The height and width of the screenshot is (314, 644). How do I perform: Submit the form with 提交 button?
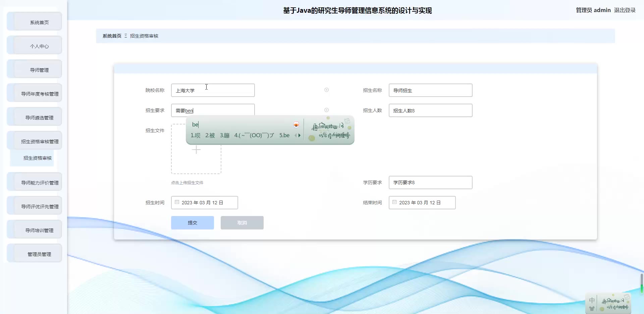[x=193, y=223]
